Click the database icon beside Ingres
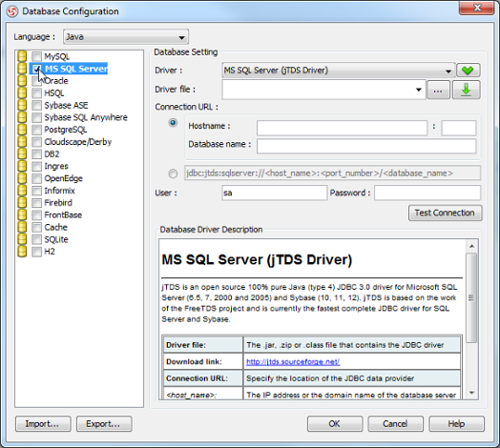Viewport: 500px width, 448px height. pos(22,166)
